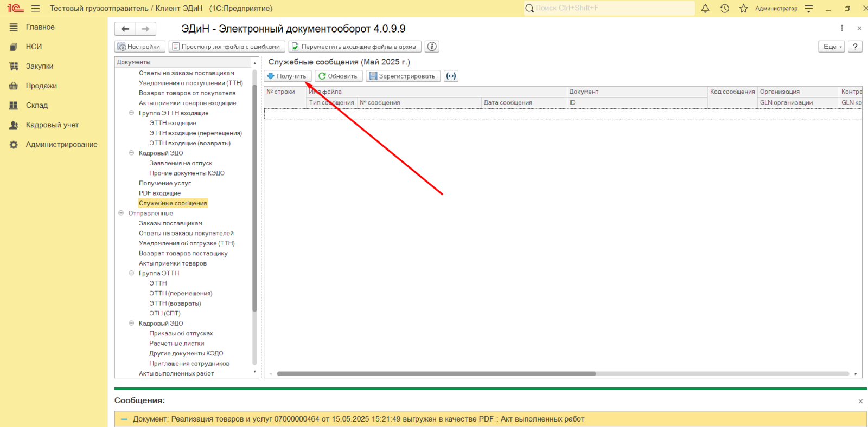Viewport: 868px width, 427px height.
Task: Select Ответы на заказы покупателей
Action: tap(186, 233)
